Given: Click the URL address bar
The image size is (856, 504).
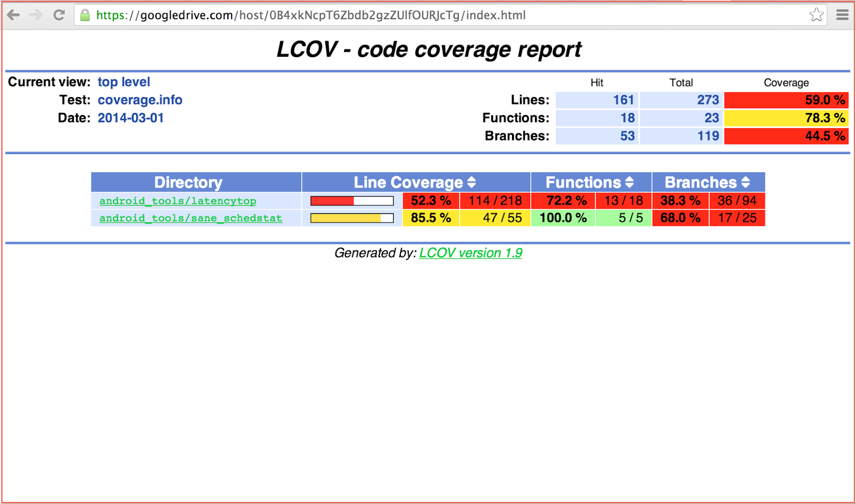Looking at the screenshot, I should pyautogui.click(x=321, y=15).
